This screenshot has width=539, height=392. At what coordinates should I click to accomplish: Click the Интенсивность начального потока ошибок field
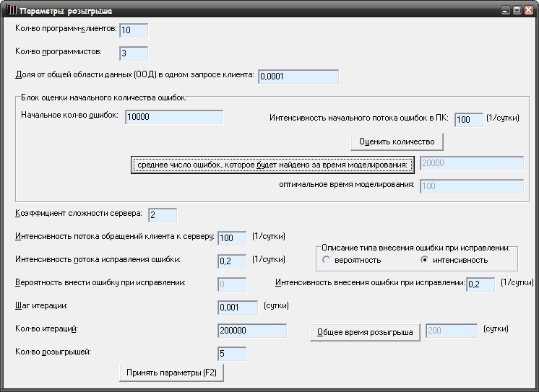[x=469, y=120]
